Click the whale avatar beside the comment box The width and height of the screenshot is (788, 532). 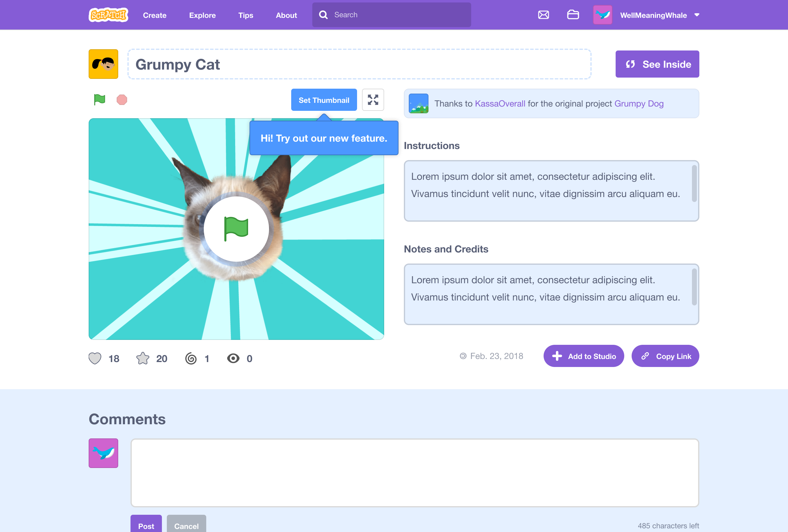[x=103, y=453]
